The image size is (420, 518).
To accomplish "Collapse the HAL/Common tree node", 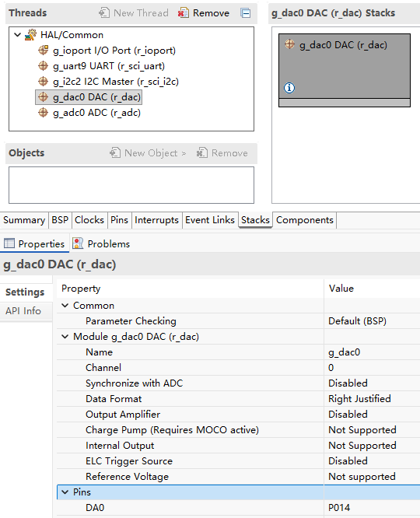I will (18, 35).
